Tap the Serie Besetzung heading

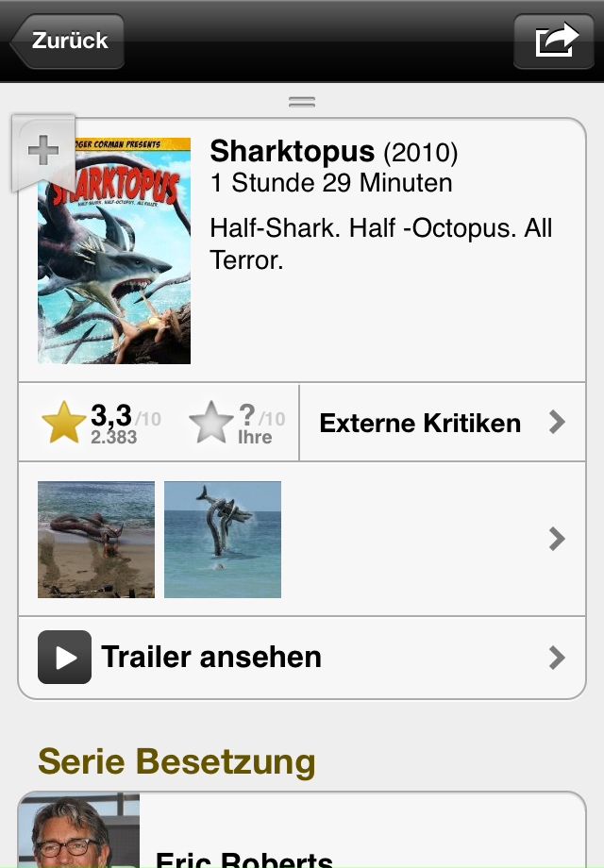click(x=176, y=761)
